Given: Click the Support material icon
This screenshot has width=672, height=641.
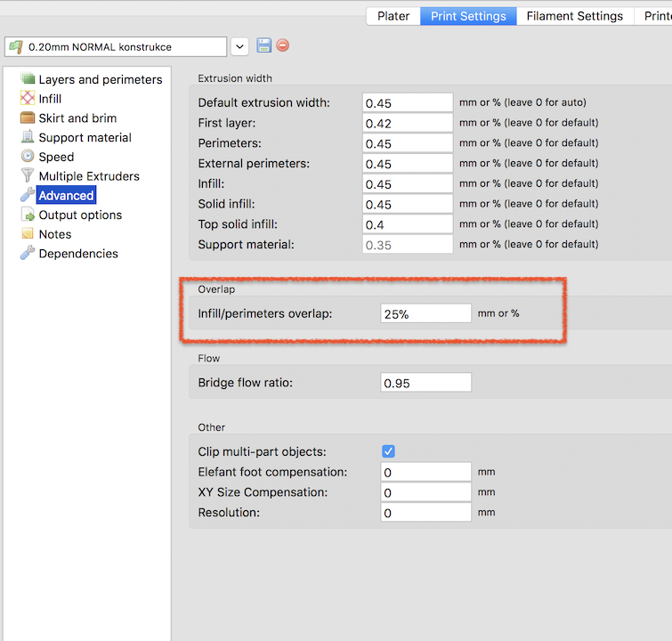Looking at the screenshot, I should pyautogui.click(x=28, y=138).
